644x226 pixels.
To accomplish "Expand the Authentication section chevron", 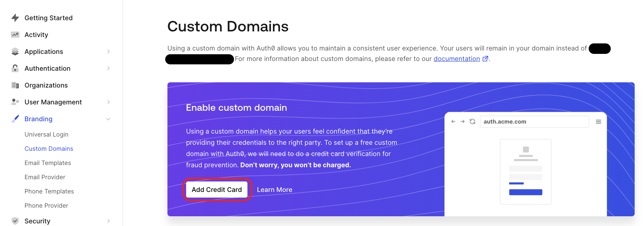I will [x=108, y=68].
